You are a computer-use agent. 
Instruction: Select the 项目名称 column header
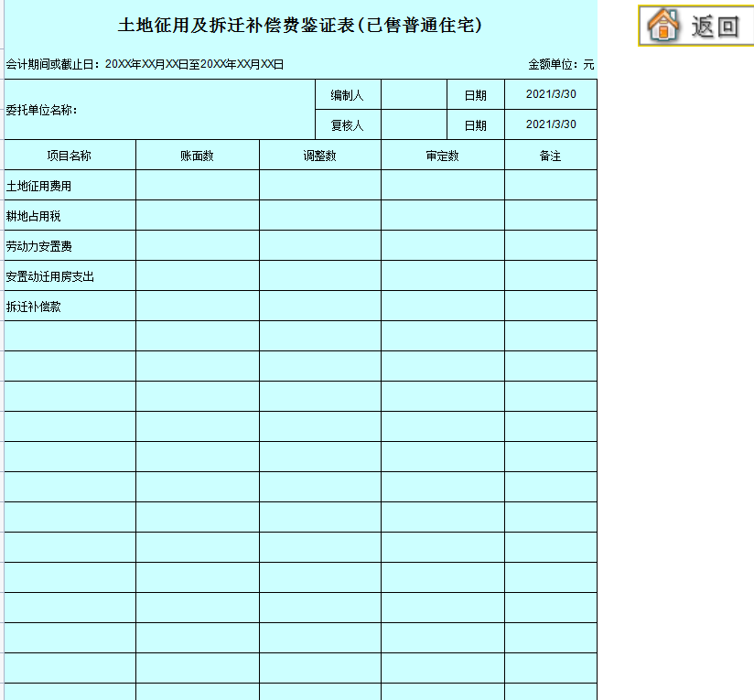(70, 155)
